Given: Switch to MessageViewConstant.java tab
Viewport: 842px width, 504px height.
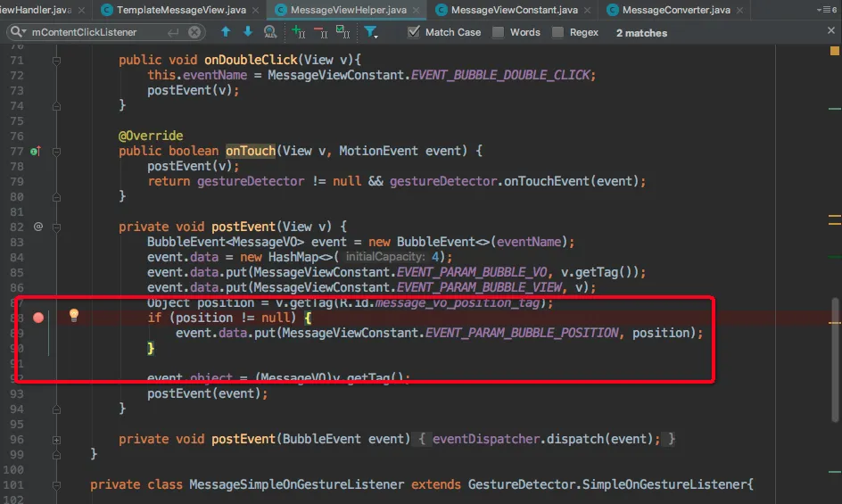Looking at the screenshot, I should [x=514, y=10].
